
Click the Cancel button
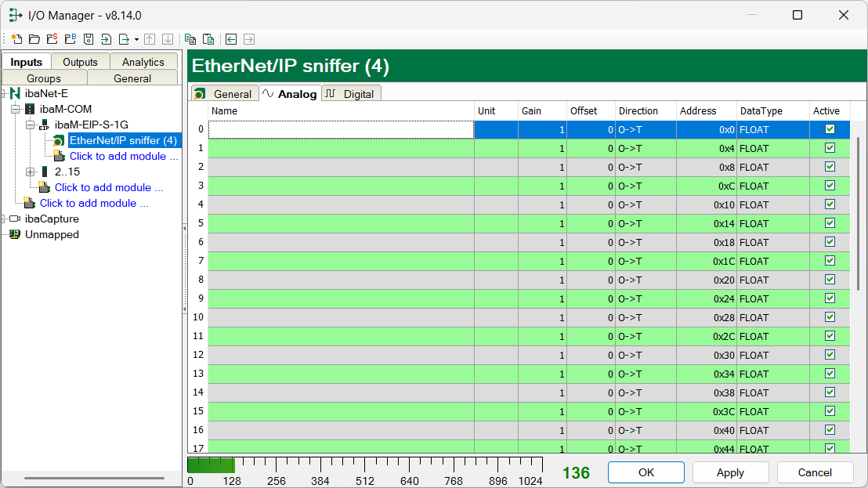point(814,472)
